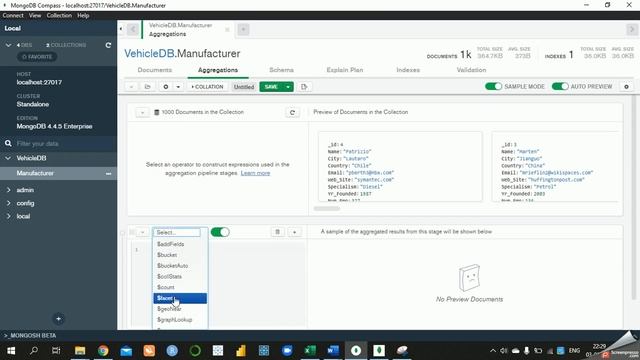Open Word from the taskbar
Screen dimensions: 640x360
click(333, 351)
